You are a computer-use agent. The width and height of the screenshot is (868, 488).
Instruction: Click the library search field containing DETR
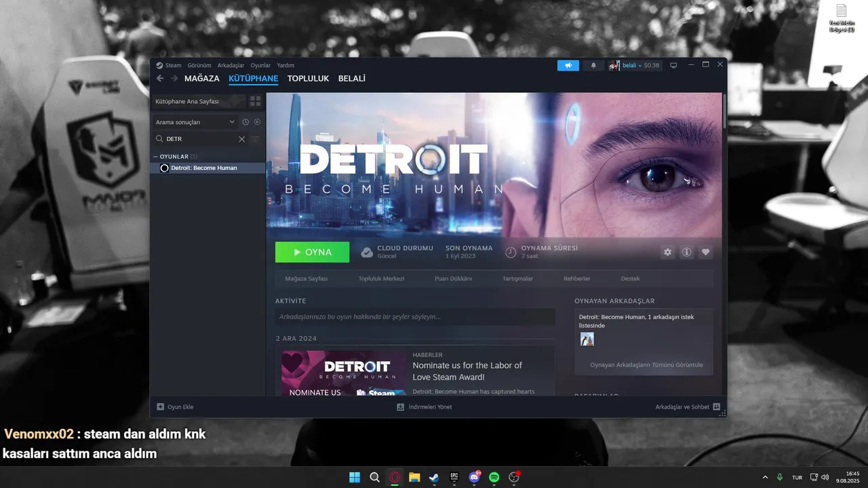200,139
